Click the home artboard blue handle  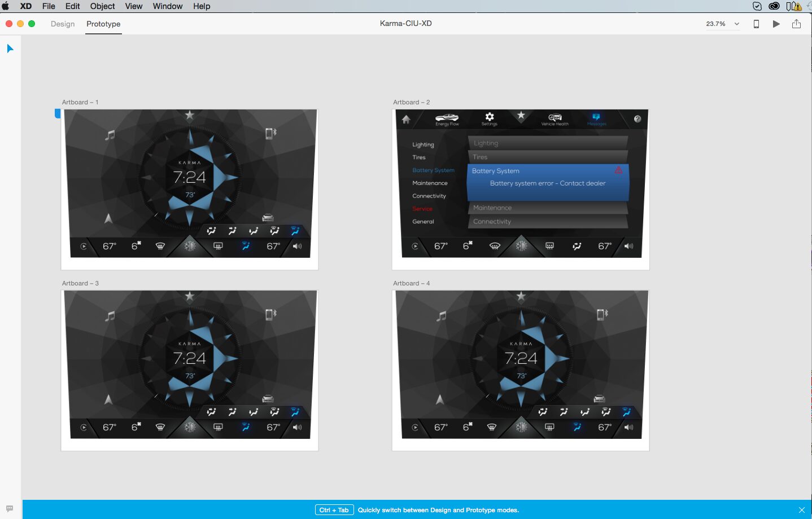pyautogui.click(x=57, y=113)
